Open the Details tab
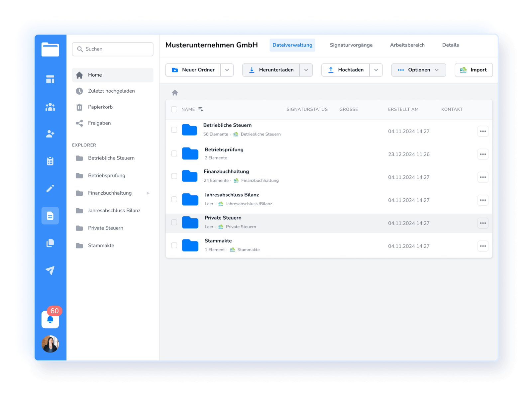This screenshot has height=395, width=532. [x=450, y=45]
